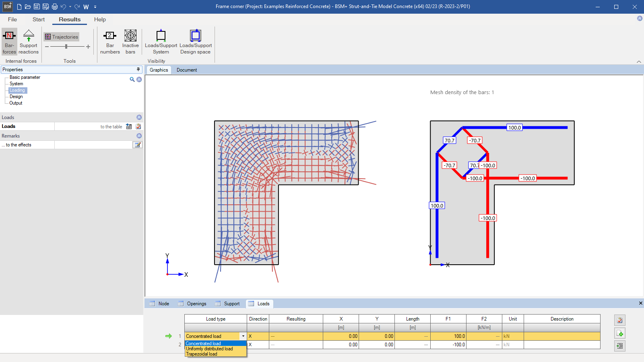Choose Trapezoidal load from dropdown list
This screenshot has height=362, width=644.
(x=216, y=354)
